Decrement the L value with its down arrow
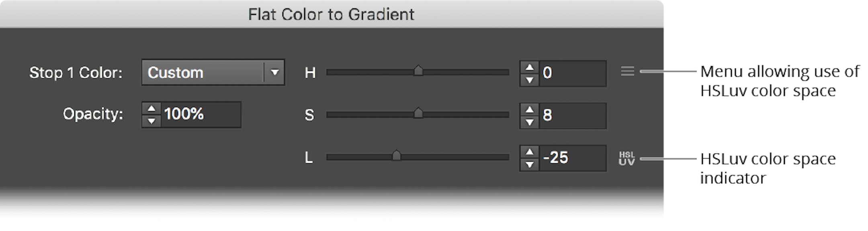 pos(530,165)
